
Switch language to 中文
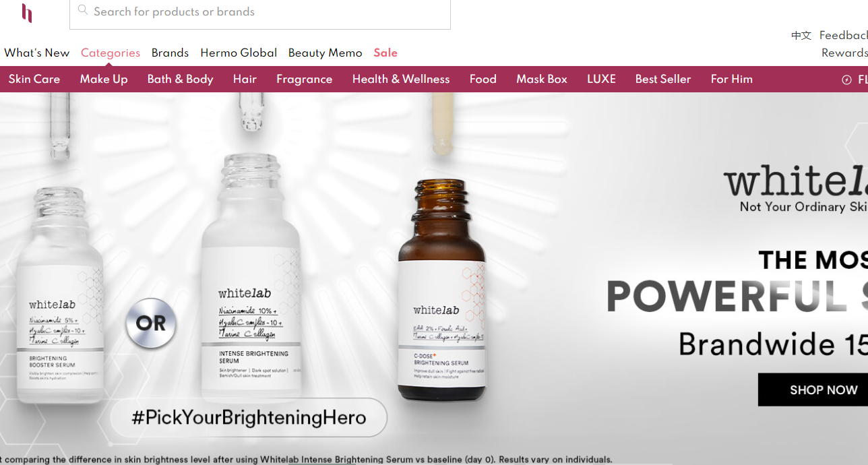click(801, 36)
